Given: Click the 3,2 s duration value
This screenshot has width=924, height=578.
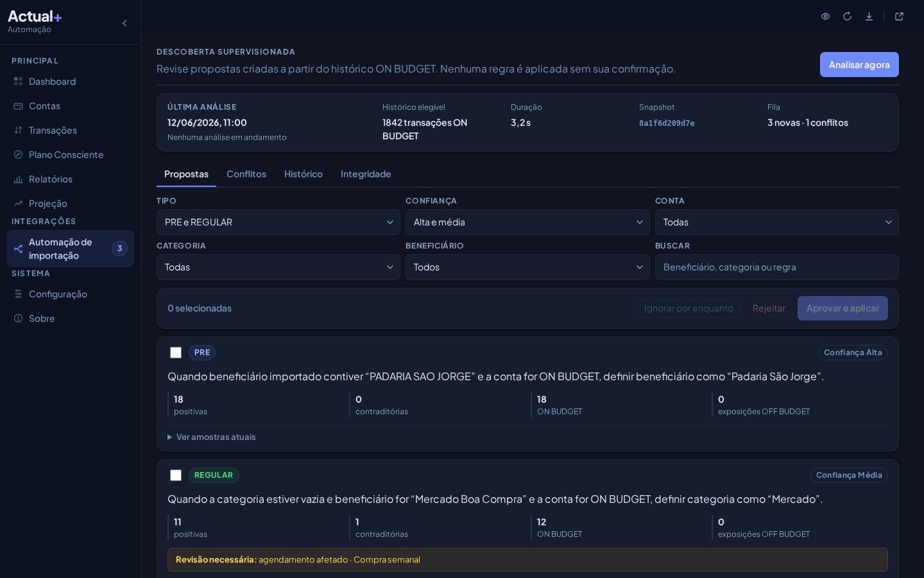Looking at the screenshot, I should tap(521, 123).
